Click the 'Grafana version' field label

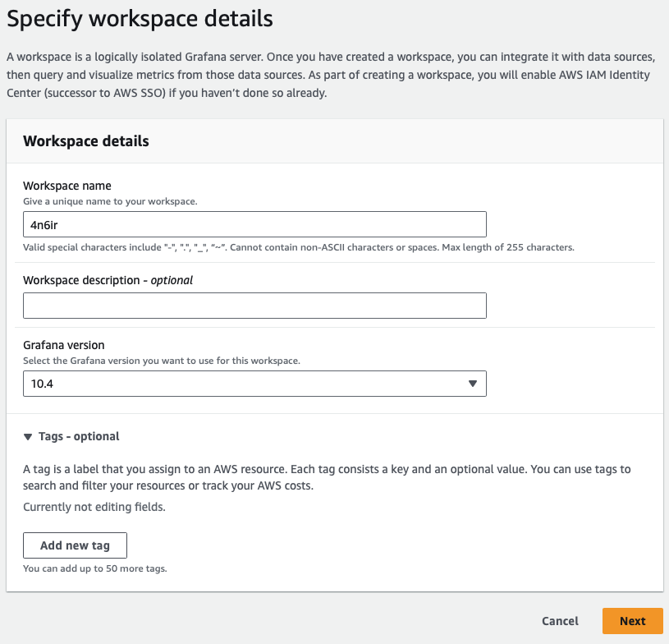coord(64,346)
